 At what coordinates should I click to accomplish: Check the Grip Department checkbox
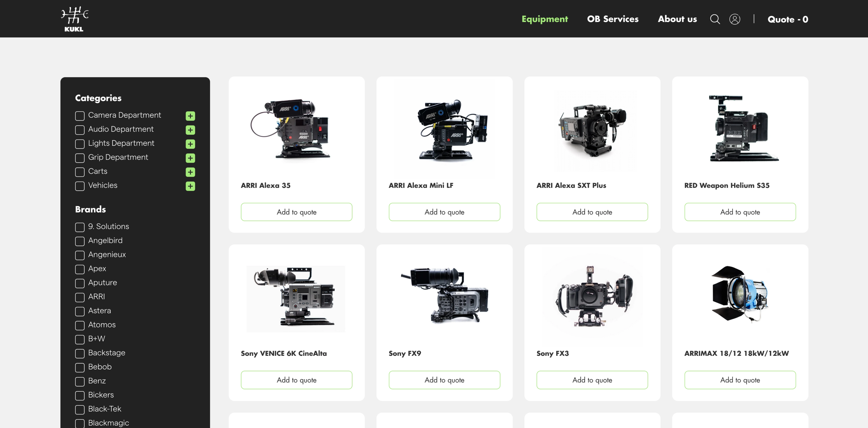[80, 158]
